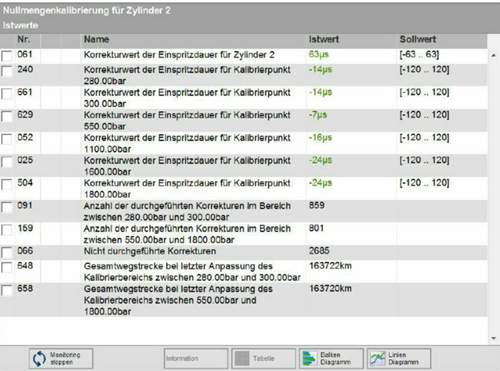Select the -7µs actual value
Screen dimensions: 500x371
point(318,115)
